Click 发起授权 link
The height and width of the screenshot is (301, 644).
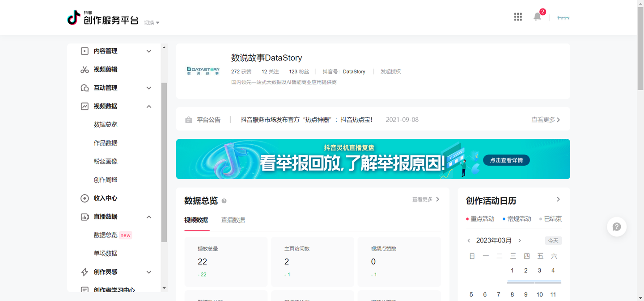click(390, 71)
